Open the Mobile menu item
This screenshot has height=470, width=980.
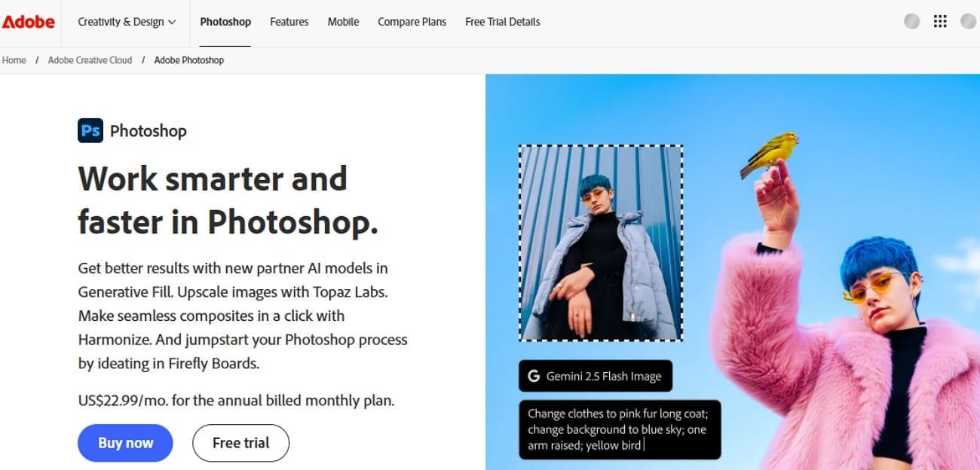point(343,22)
